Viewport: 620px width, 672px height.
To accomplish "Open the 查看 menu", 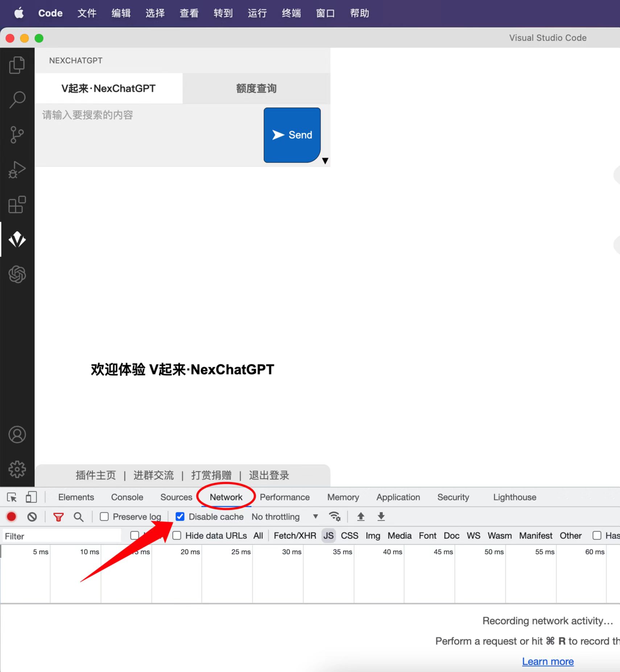I will 189,13.
